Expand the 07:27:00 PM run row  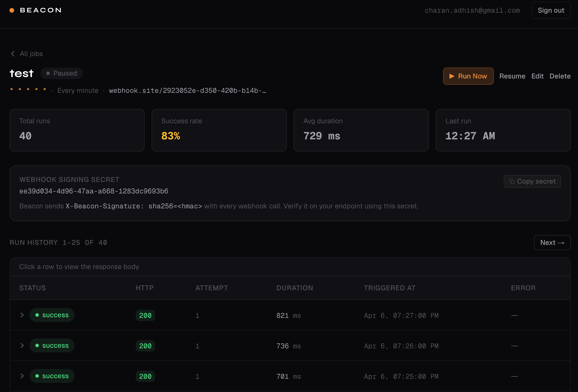coord(22,315)
